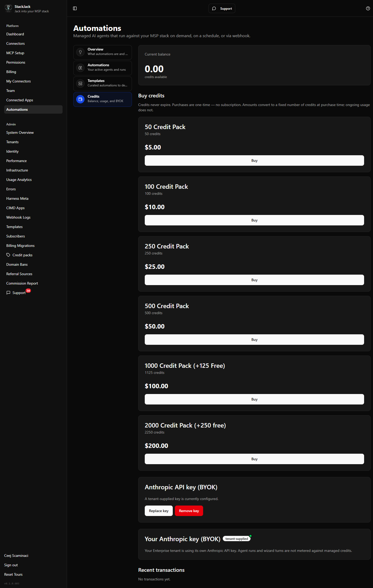Click the Automations agent icon
This screenshot has height=588, width=373.
(x=80, y=68)
